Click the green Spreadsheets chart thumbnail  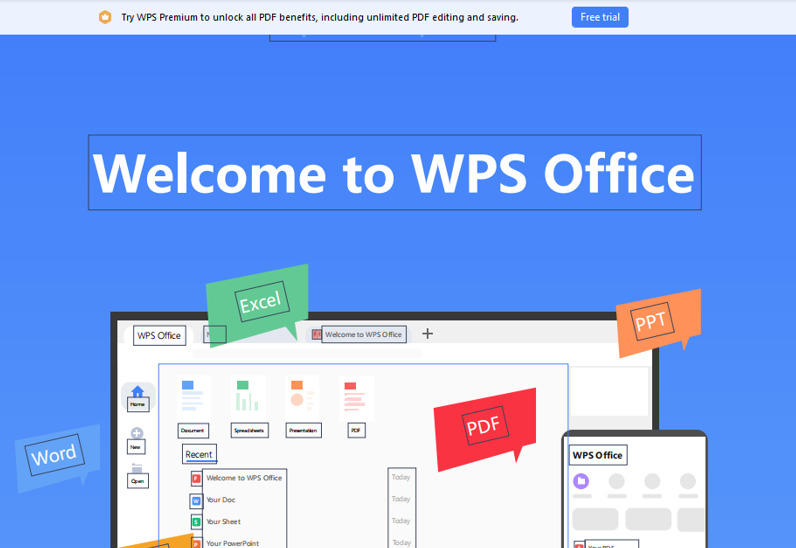coord(248,398)
